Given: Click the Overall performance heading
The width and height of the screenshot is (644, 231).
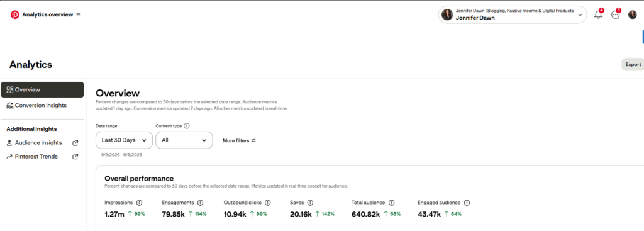Looking at the screenshot, I should (139, 178).
